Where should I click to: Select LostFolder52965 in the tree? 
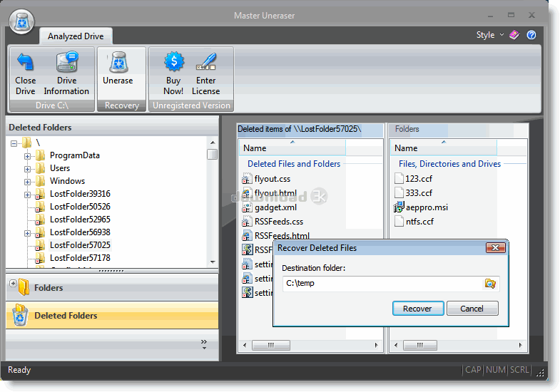coord(80,220)
